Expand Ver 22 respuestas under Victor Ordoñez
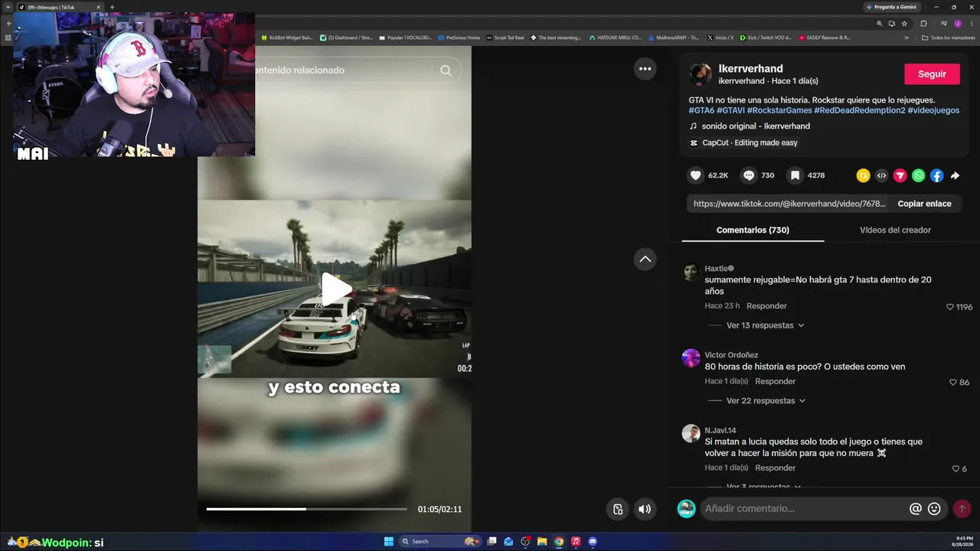 765,400
